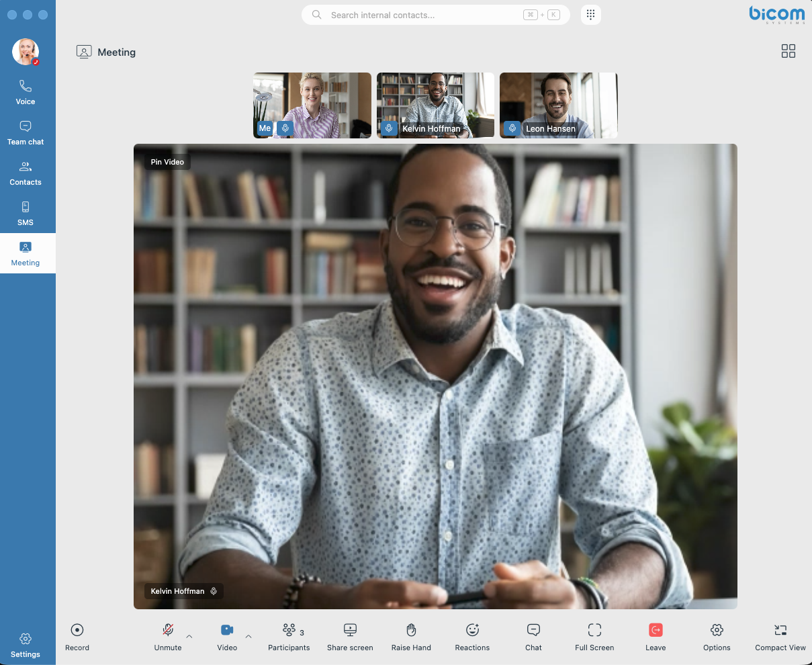This screenshot has height=665, width=812.
Task: Switch to grid layout view icon
Action: (788, 52)
